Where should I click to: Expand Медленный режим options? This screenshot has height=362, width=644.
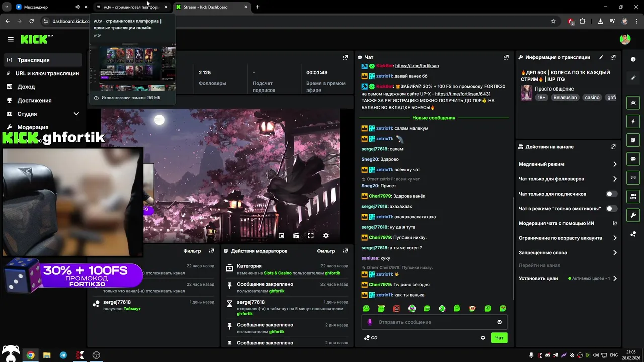(x=615, y=164)
